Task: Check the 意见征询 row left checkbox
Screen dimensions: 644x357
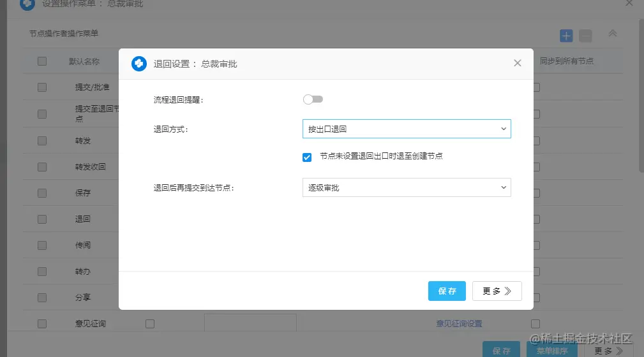Action: click(x=42, y=324)
